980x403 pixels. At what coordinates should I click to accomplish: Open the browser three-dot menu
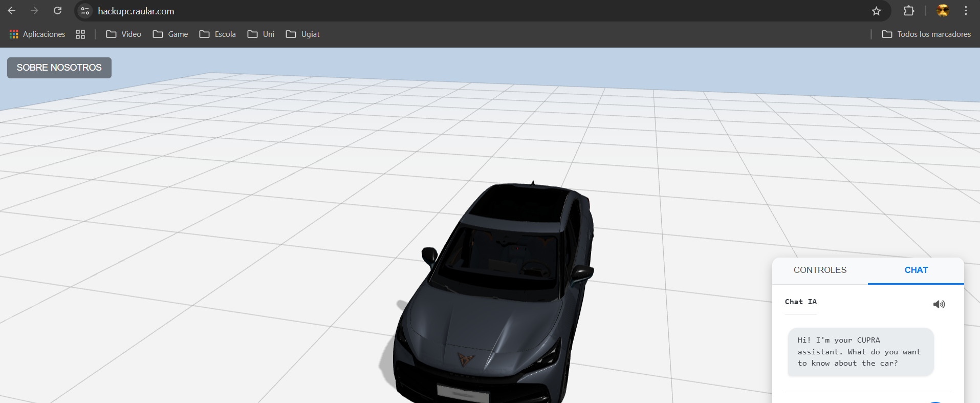[x=966, y=11]
